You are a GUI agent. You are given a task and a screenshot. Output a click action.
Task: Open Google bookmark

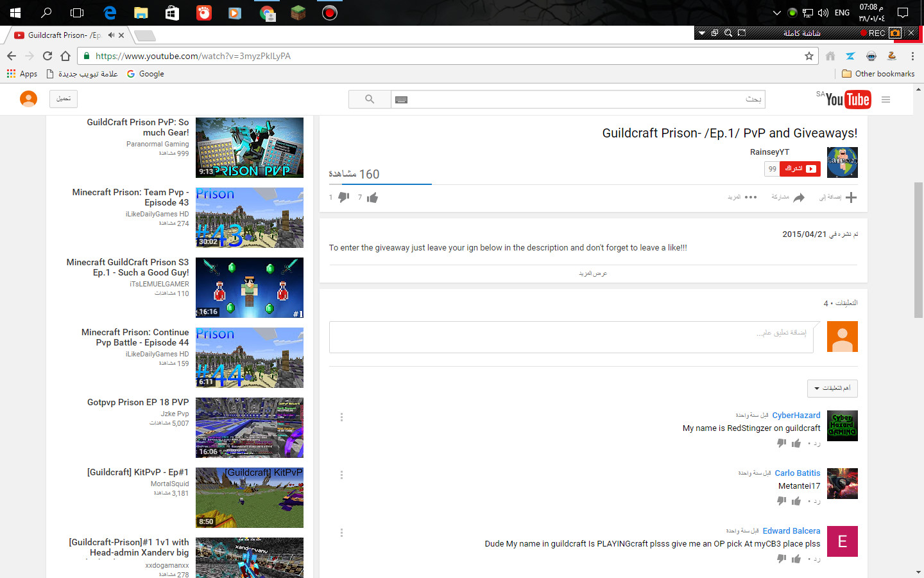point(146,74)
